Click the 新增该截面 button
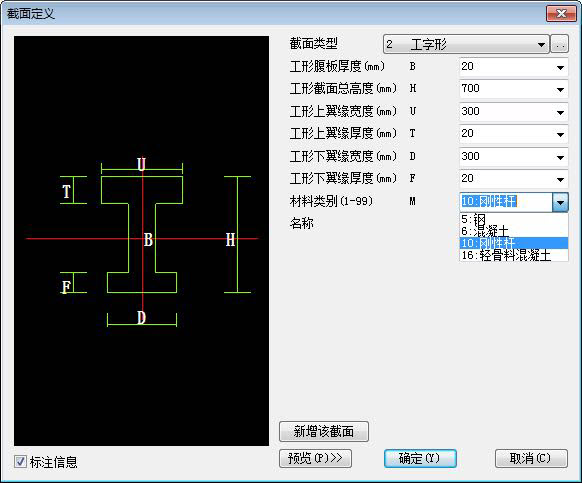Viewport: 582px width, 483px height. pos(324,431)
